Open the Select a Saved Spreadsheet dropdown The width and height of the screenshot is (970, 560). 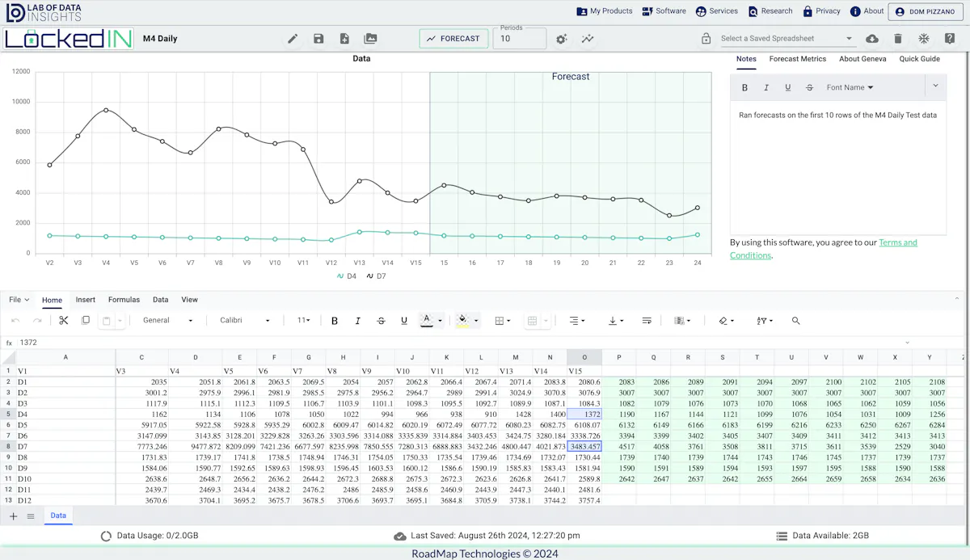787,39
